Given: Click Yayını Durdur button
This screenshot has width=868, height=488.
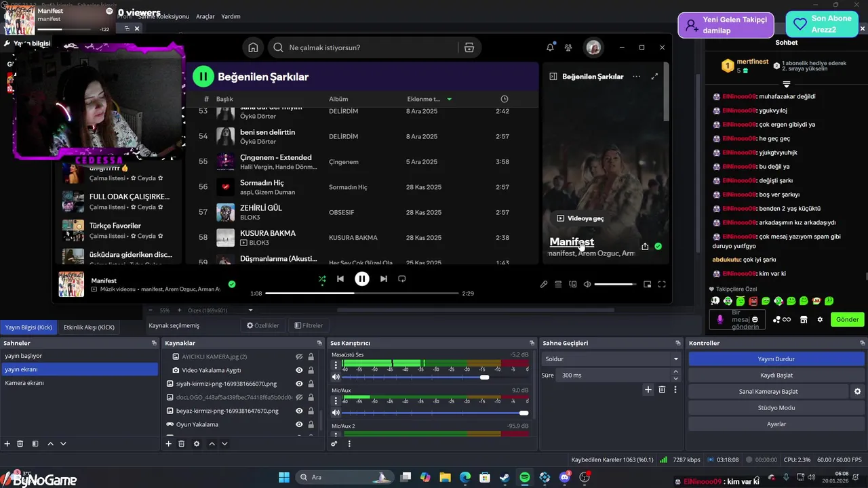Looking at the screenshot, I should (x=776, y=359).
